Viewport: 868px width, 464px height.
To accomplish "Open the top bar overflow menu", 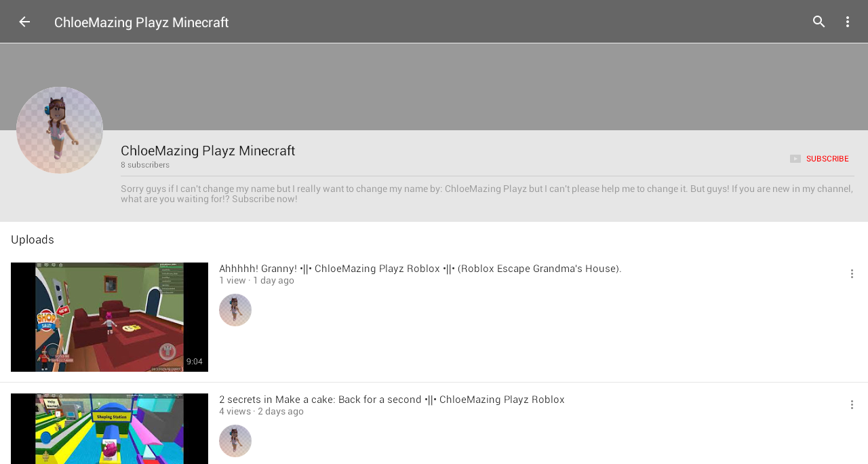I will tap(847, 22).
